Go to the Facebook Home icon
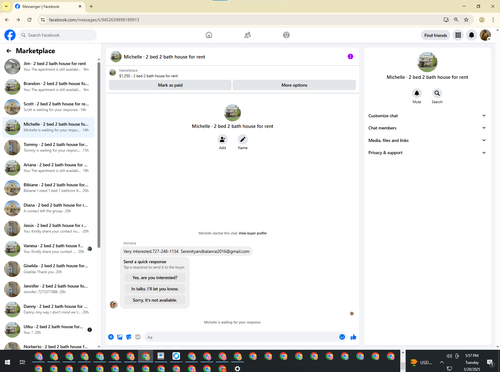The width and height of the screenshot is (500, 372). pyautogui.click(x=209, y=35)
